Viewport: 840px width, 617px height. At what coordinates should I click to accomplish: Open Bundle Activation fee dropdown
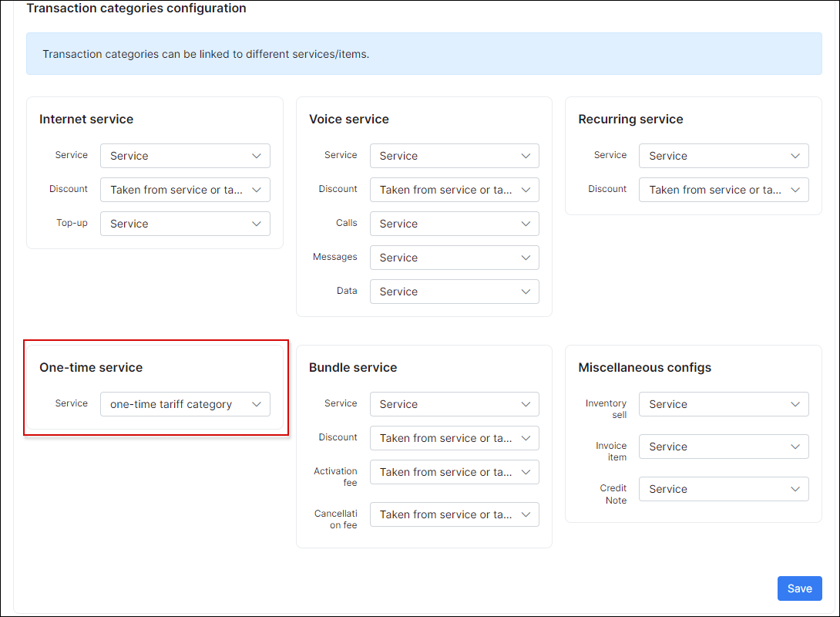pyautogui.click(x=454, y=472)
